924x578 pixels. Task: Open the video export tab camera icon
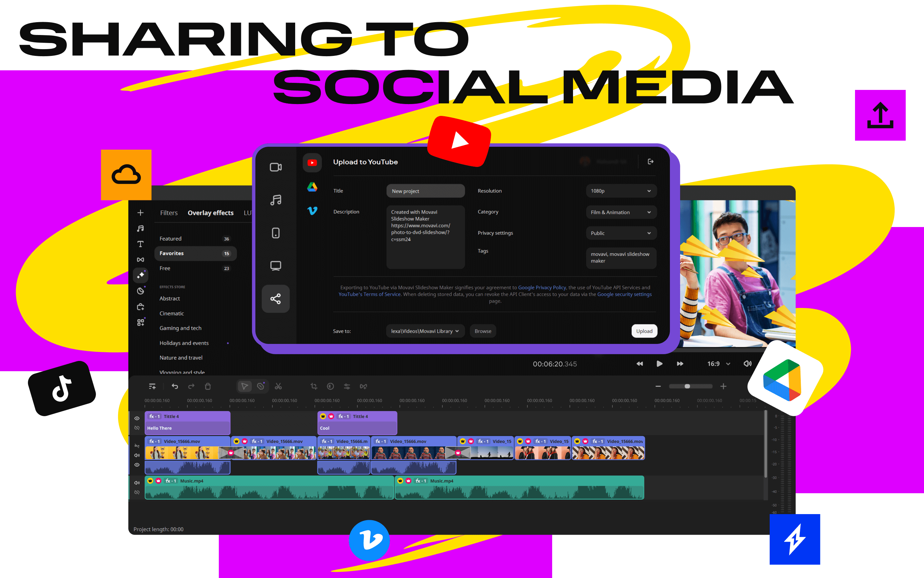276,167
